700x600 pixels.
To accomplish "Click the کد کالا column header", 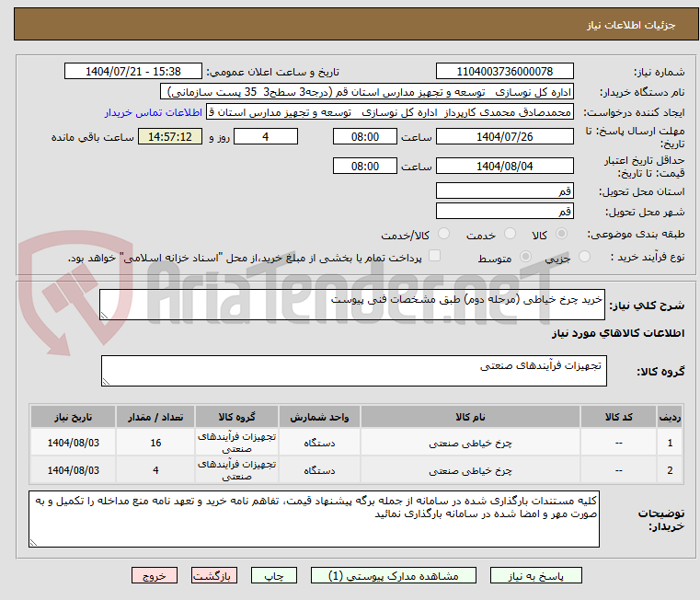I will 618,417.
